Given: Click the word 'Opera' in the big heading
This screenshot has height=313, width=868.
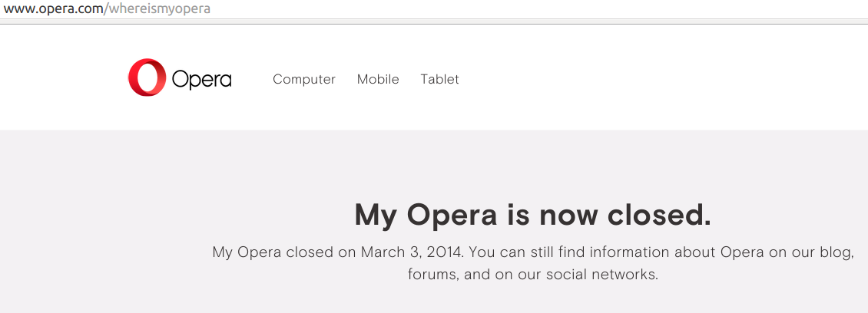Looking at the screenshot, I should click(x=452, y=216).
